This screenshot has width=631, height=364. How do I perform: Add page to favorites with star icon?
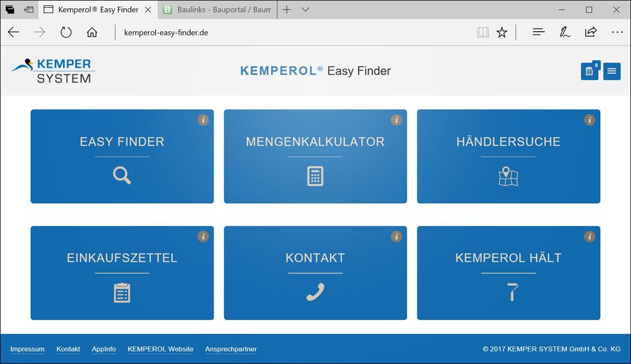pyautogui.click(x=502, y=32)
